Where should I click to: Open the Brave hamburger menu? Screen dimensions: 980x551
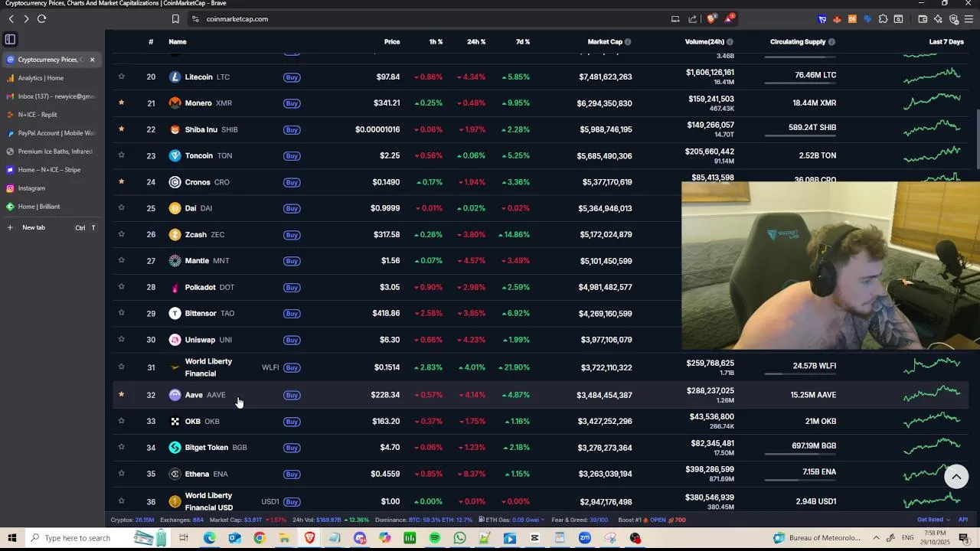[x=969, y=19]
